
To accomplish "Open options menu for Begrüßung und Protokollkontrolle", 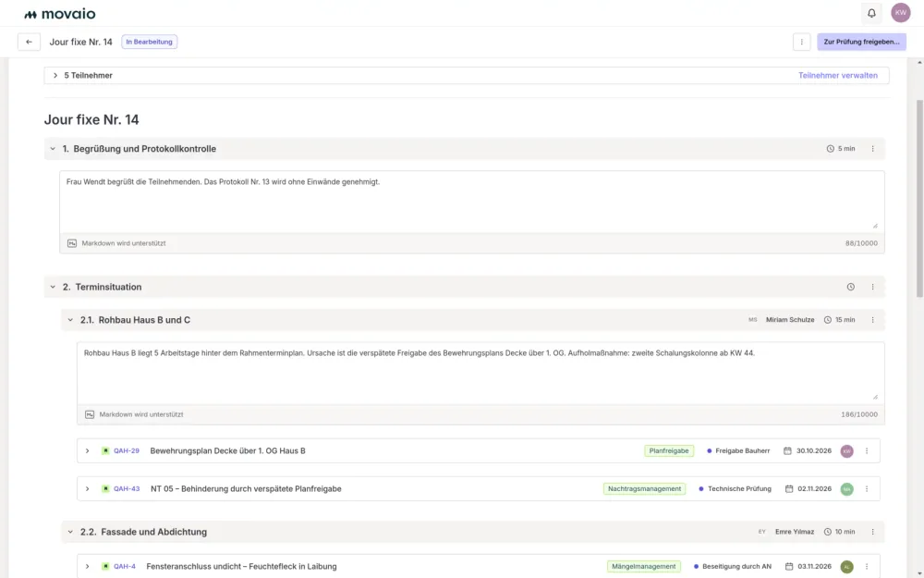I will [873, 149].
